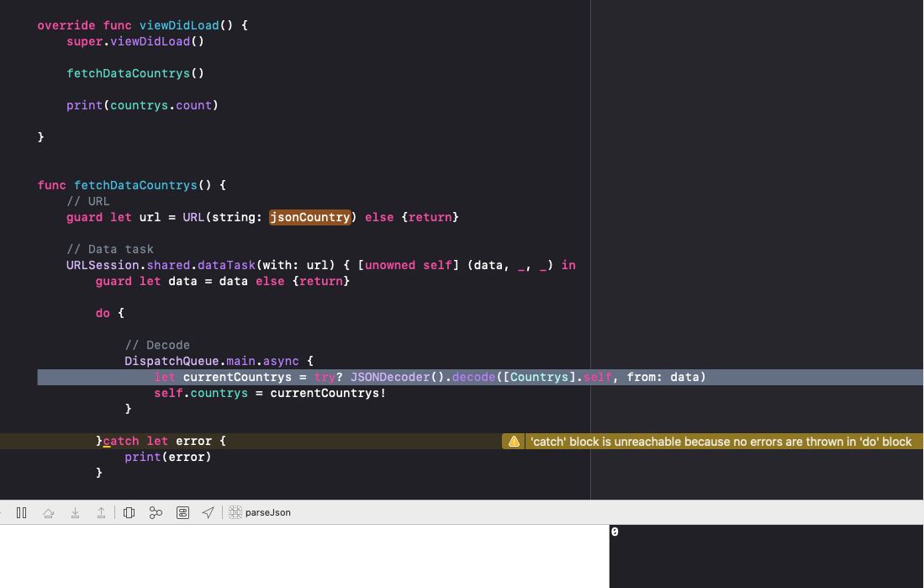The width and height of the screenshot is (924, 588).
Task: Click URLSession in the dataTask line
Action: pos(103,265)
